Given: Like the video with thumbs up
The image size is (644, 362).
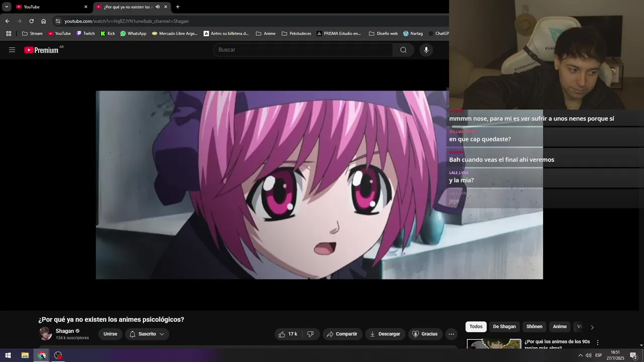Looking at the screenshot, I should pos(288,334).
